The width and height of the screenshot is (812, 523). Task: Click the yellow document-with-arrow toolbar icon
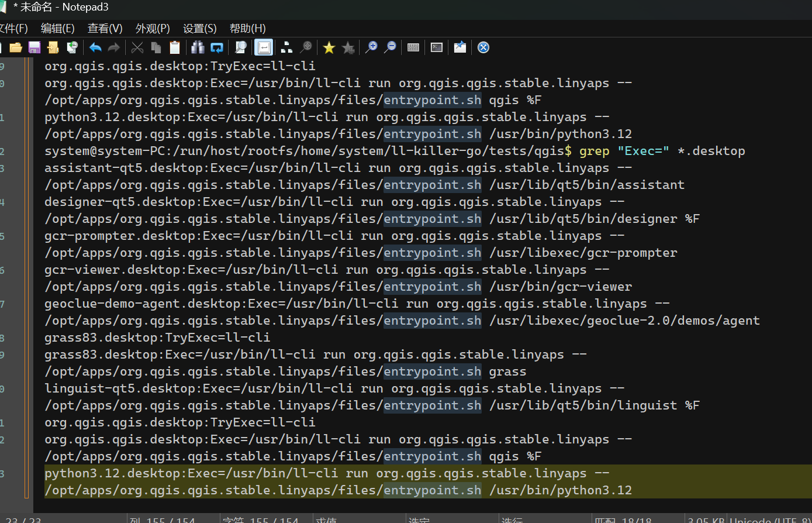point(53,47)
